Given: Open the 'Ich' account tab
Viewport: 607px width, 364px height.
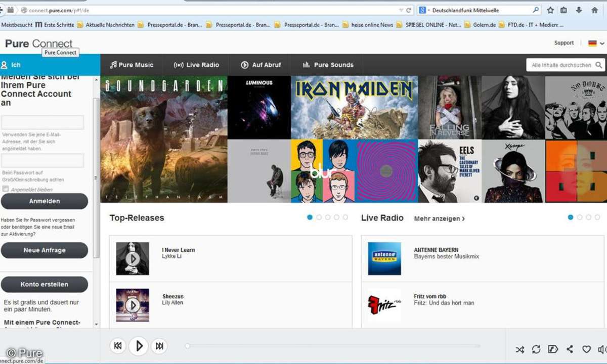Looking at the screenshot, I should [50, 65].
